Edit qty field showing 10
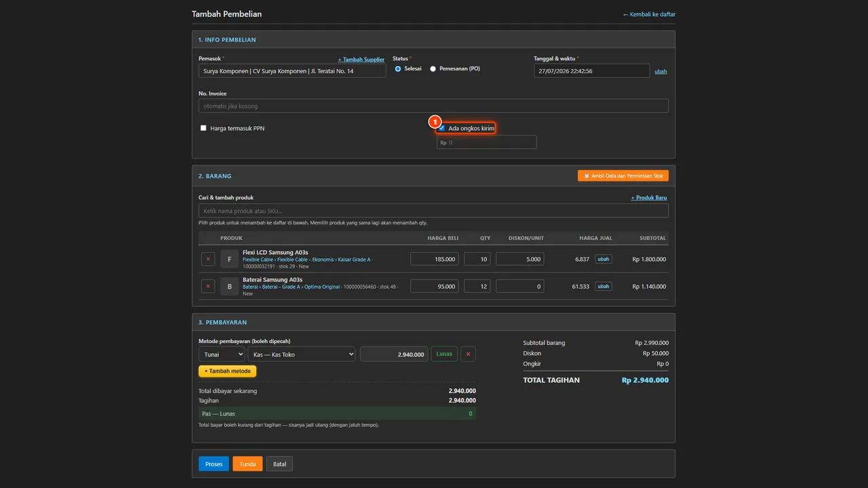 pos(477,259)
